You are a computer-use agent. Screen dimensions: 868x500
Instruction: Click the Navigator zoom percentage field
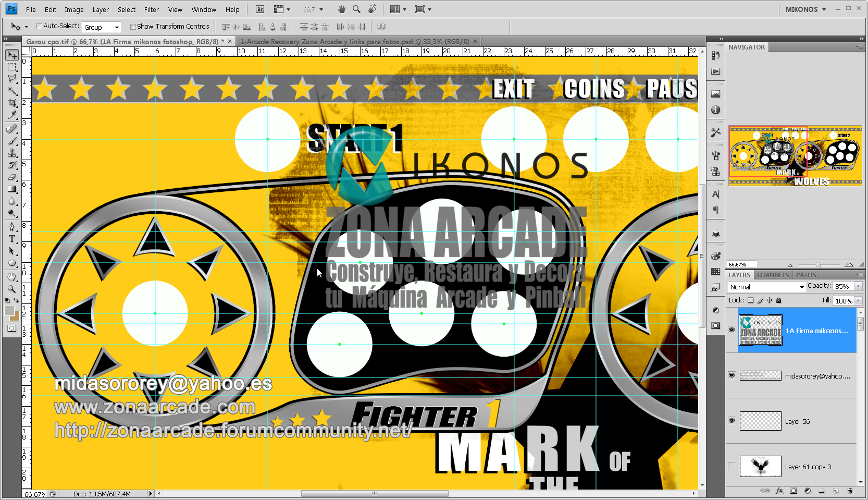(741, 265)
